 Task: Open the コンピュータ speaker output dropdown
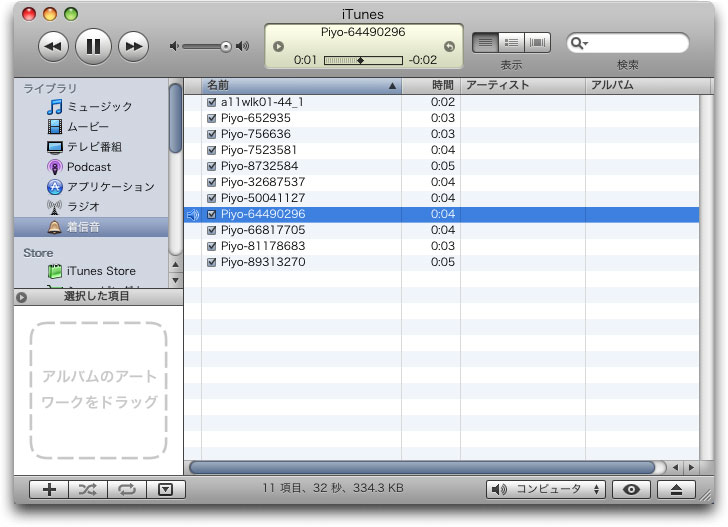tap(546, 489)
